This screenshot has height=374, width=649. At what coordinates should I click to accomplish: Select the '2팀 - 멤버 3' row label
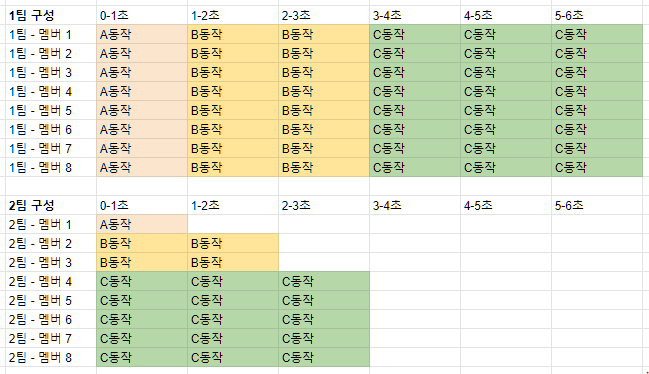(x=51, y=262)
